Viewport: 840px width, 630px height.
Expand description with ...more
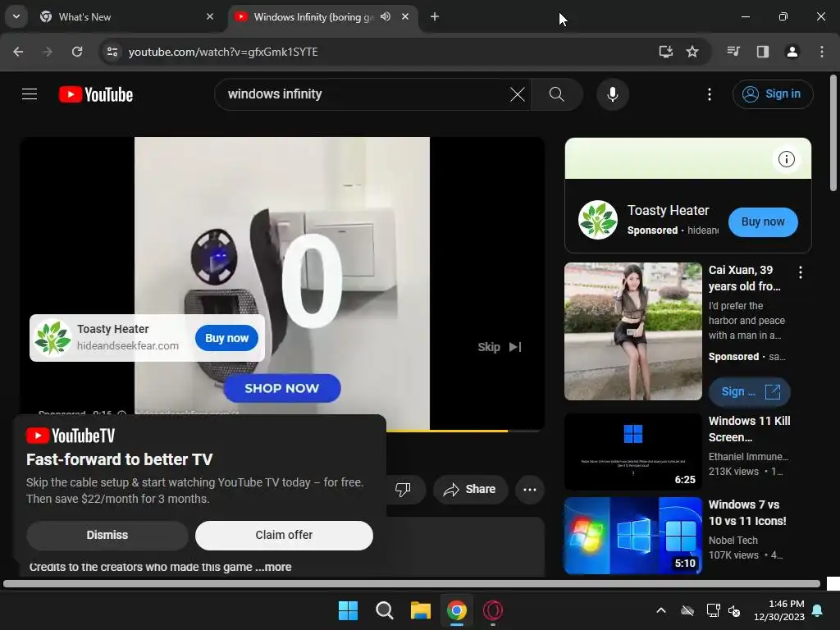pyautogui.click(x=274, y=567)
